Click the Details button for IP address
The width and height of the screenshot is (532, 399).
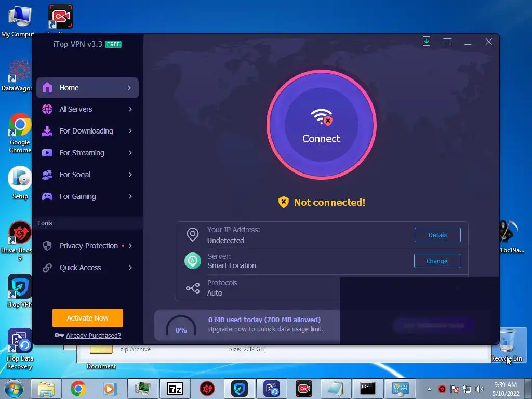(x=437, y=235)
